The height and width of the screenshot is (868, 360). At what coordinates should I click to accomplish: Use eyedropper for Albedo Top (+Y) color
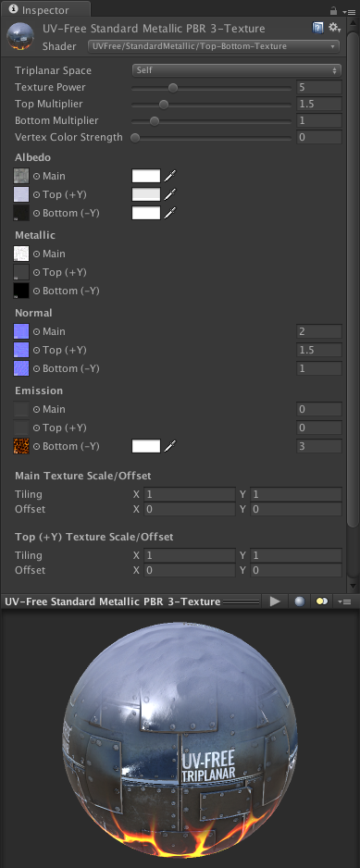coord(170,194)
